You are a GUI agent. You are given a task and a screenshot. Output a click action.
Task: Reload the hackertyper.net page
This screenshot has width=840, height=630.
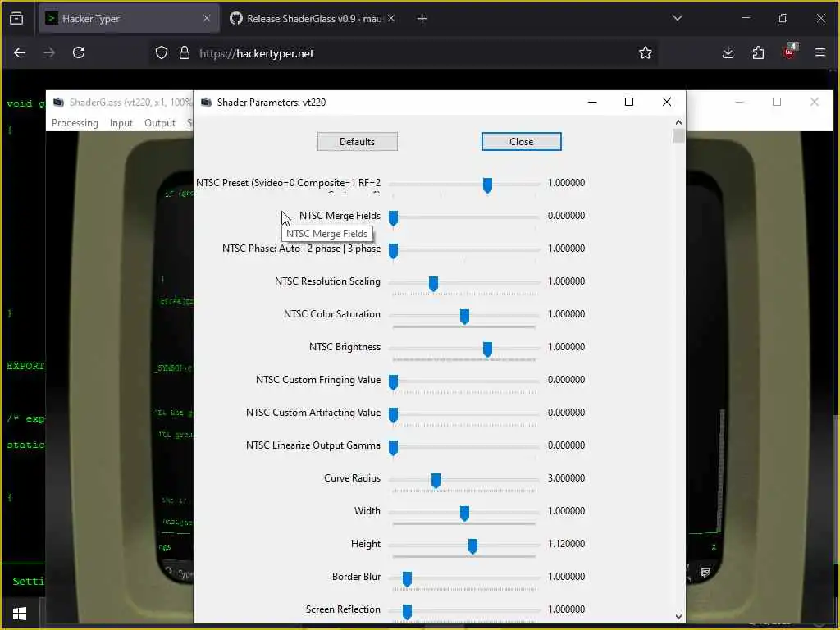tap(79, 52)
